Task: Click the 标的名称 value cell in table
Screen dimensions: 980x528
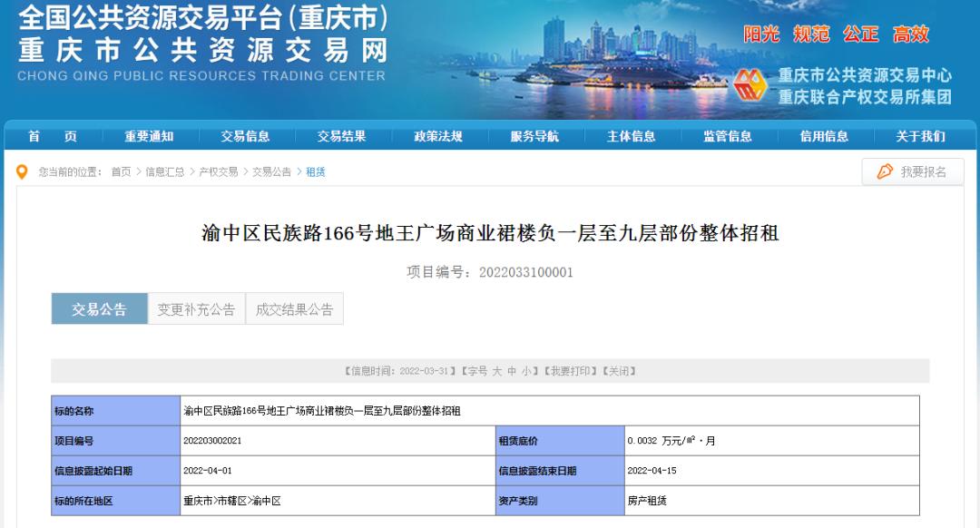Action: click(x=550, y=411)
